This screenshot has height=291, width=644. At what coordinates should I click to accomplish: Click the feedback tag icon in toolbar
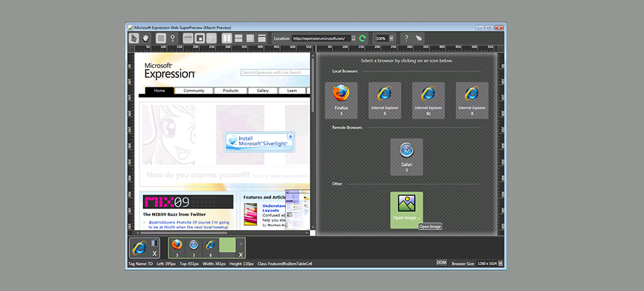click(418, 38)
